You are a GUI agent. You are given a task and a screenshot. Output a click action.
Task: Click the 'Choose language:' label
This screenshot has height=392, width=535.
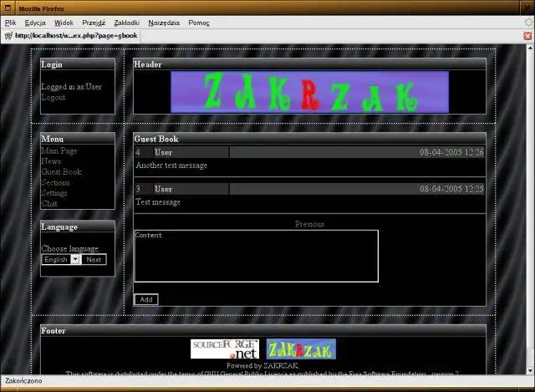(x=70, y=249)
